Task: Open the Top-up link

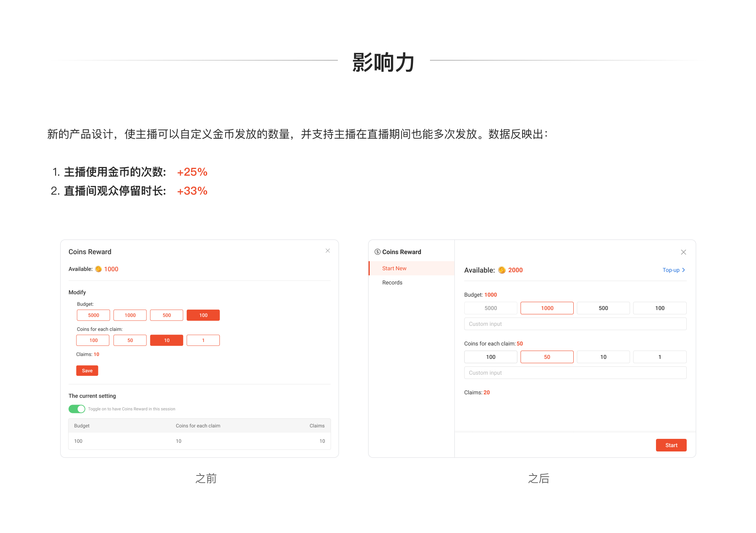Action: pyautogui.click(x=671, y=270)
